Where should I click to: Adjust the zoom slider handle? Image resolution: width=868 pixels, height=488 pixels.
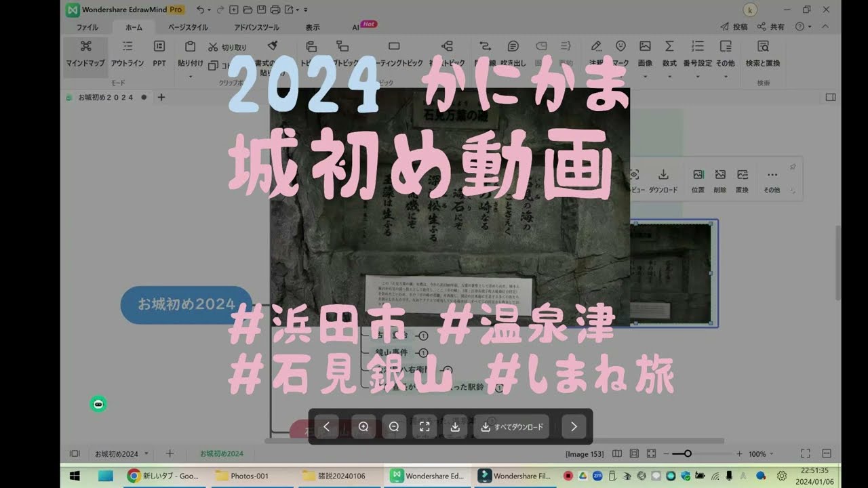[688, 453]
